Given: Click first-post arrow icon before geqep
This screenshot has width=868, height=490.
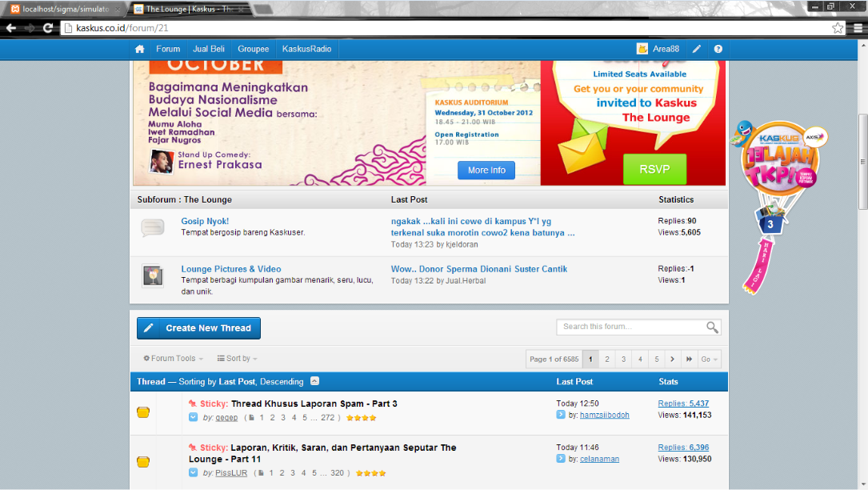Looking at the screenshot, I should click(193, 417).
